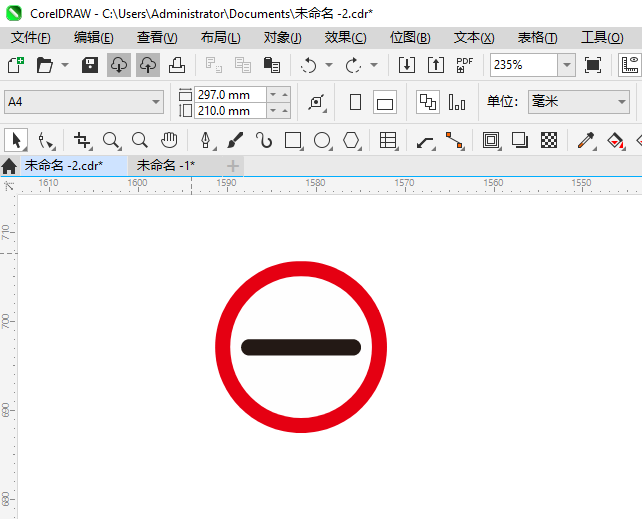This screenshot has height=519, width=642.
Task: Click the All Pages layout icon
Action: (x=428, y=102)
